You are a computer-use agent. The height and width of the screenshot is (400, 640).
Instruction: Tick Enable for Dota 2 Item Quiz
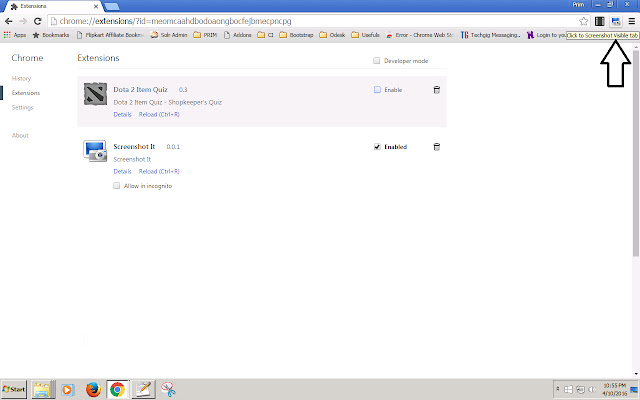tap(377, 90)
